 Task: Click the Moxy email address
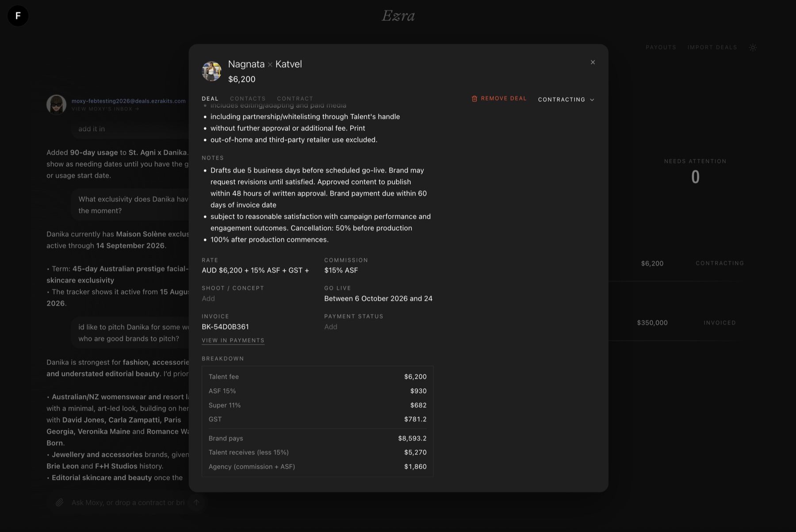[x=129, y=101]
